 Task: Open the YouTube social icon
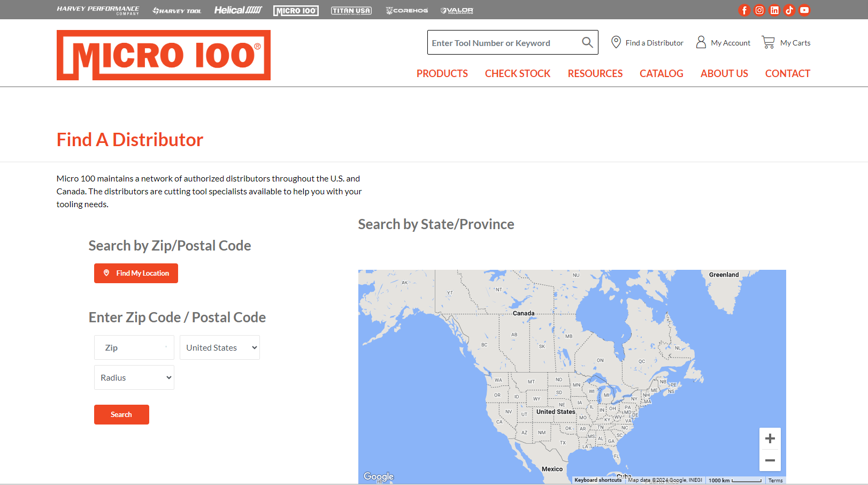coord(804,10)
